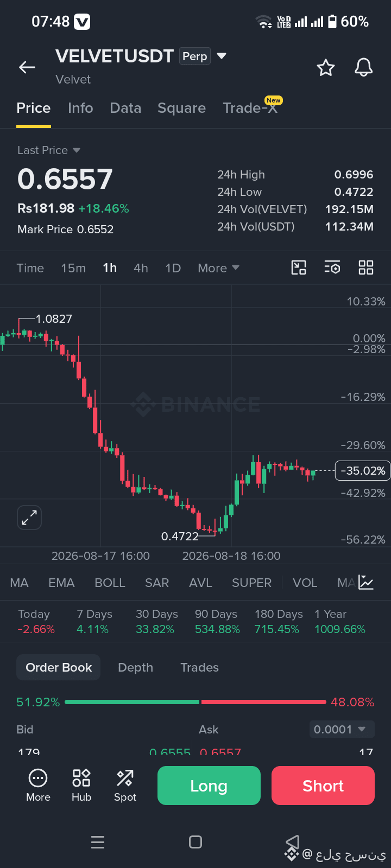Screen dimensions: 391x868
Task: Open indicator settings chart icon
Action: point(366,583)
